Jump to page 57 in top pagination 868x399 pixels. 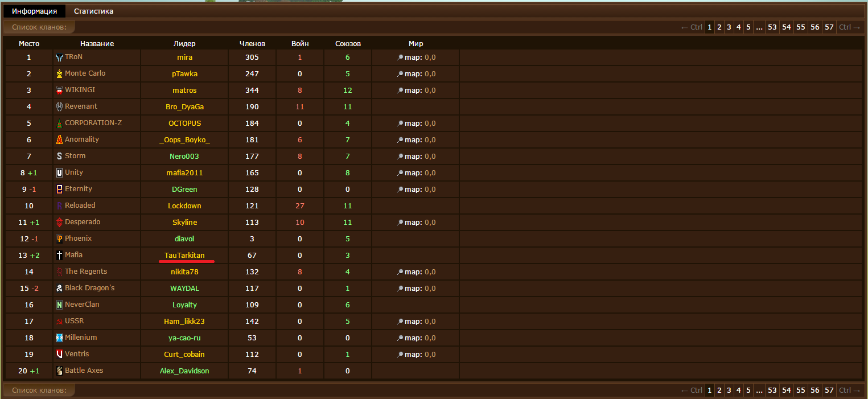[x=829, y=27]
